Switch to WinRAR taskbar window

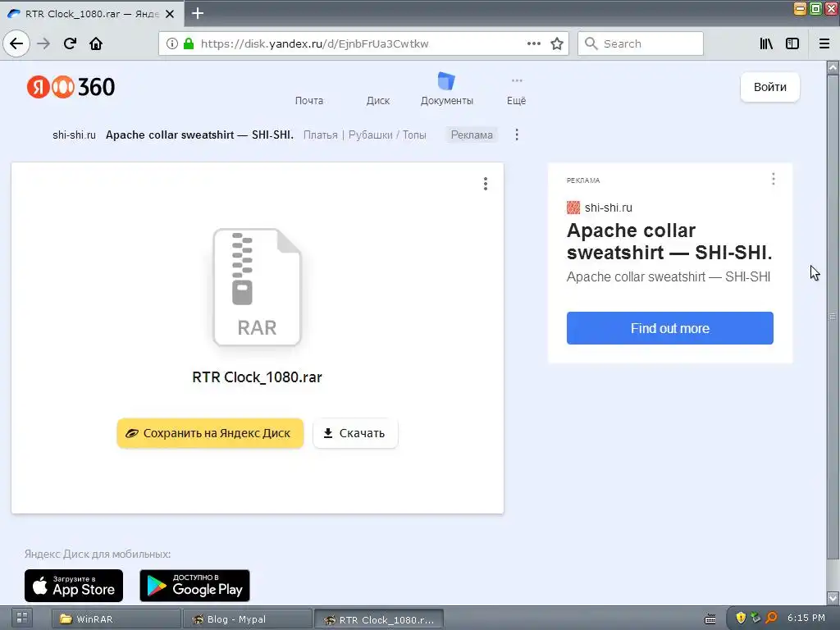point(116,619)
